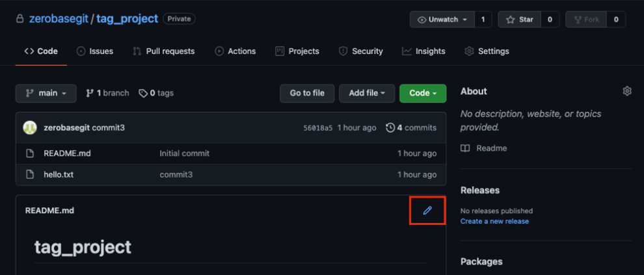Open the commit3 latest commit message

click(x=109, y=127)
